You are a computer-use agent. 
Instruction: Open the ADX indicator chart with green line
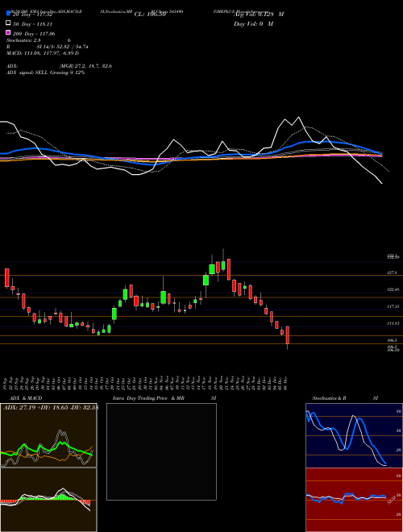click(48, 435)
